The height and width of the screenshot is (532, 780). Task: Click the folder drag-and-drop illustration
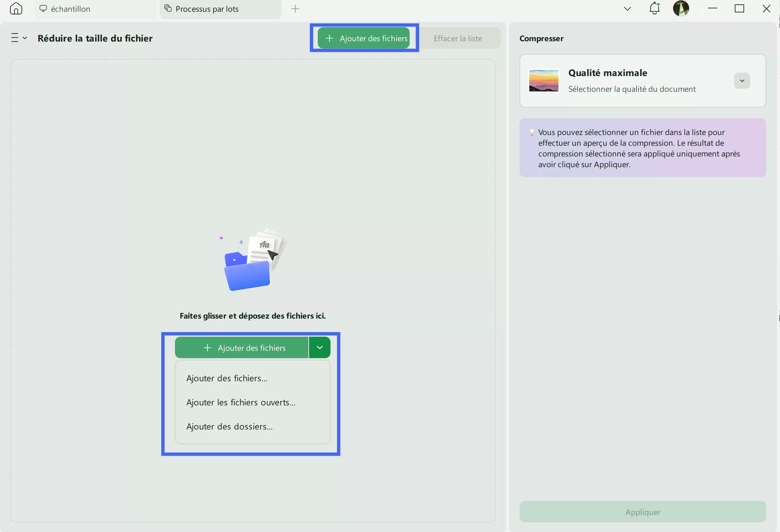click(x=252, y=259)
